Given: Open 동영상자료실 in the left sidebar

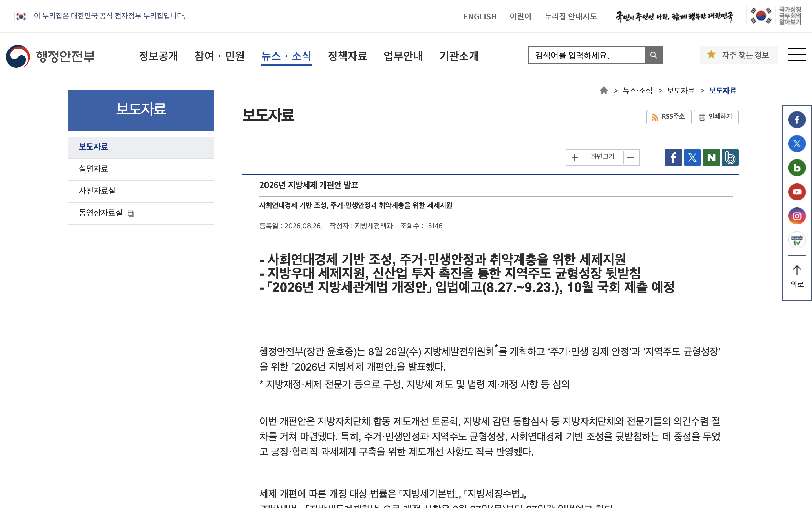Looking at the screenshot, I should [x=141, y=213].
